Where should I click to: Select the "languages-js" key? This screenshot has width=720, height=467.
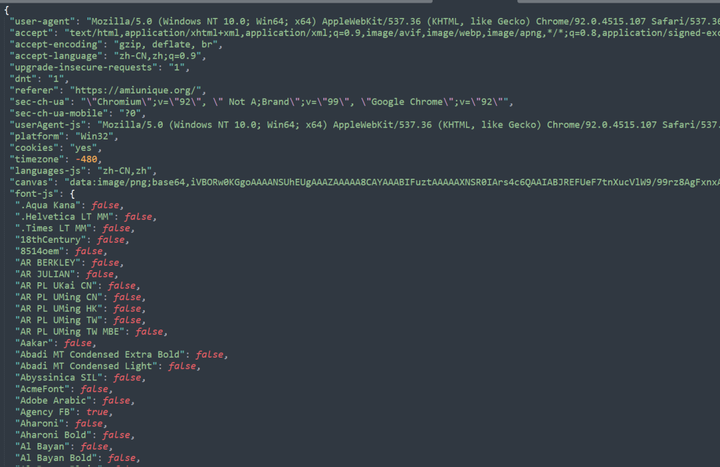51,171
